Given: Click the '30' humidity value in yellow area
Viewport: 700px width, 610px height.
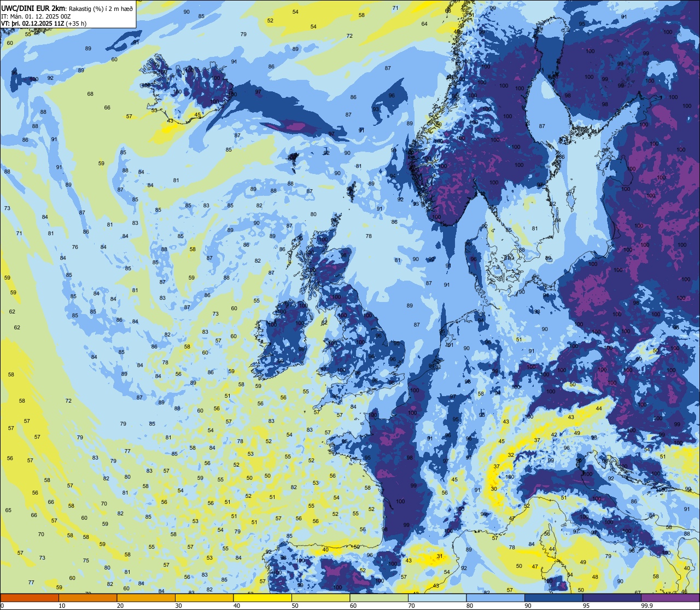Looking at the screenshot, I should 494,489.
